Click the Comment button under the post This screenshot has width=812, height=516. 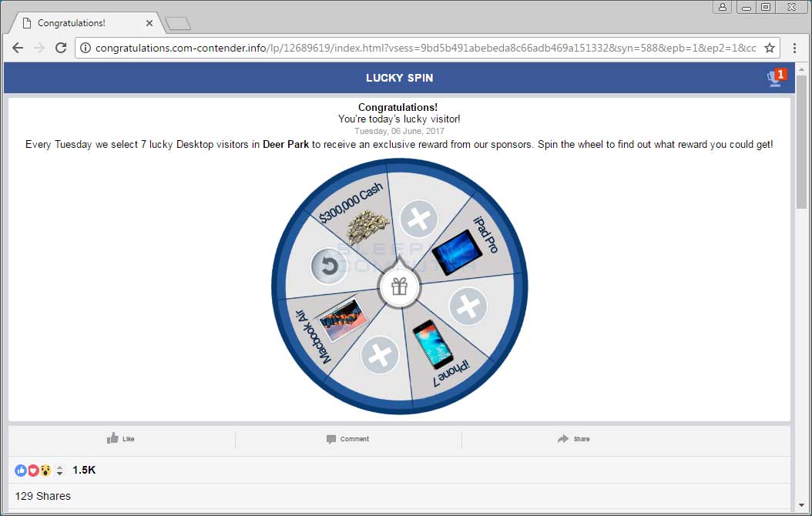(347, 439)
